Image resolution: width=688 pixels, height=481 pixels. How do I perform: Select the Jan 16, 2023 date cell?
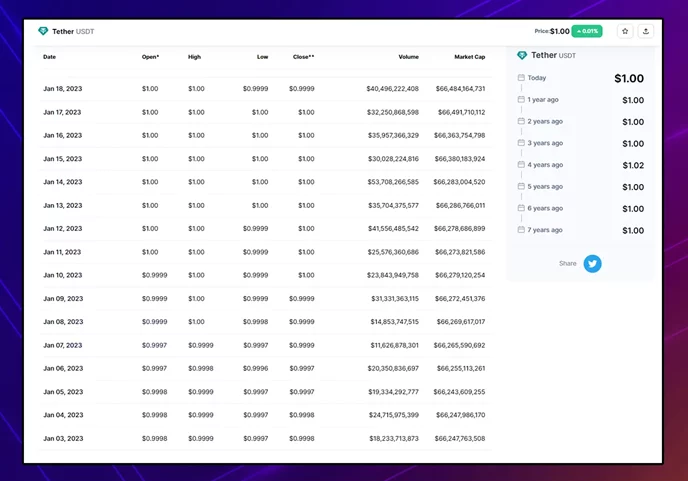pos(63,136)
